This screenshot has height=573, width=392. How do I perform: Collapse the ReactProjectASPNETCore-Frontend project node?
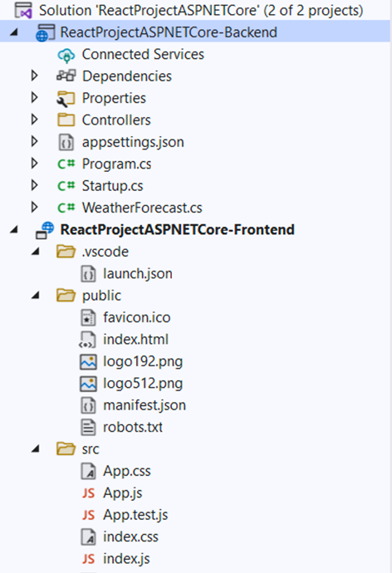point(14,229)
